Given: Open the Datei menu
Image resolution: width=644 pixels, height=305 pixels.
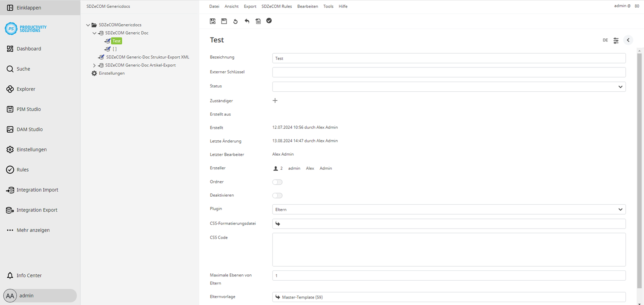Looking at the screenshot, I should point(214,6).
